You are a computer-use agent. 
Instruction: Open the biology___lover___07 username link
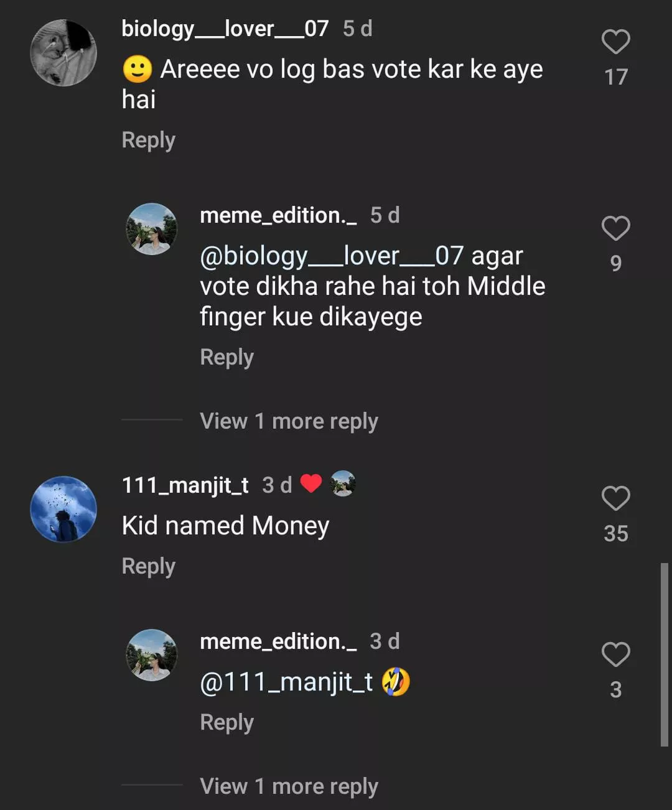point(225,29)
